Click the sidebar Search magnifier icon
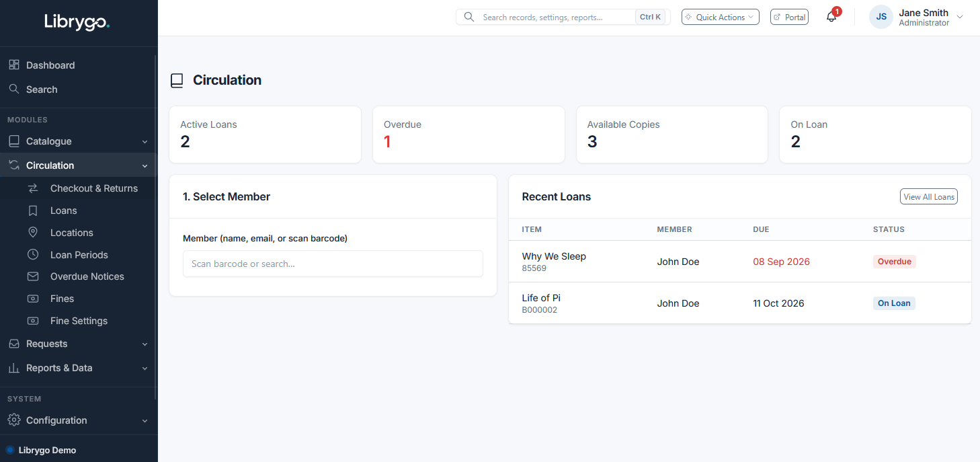980x462 pixels. tap(13, 89)
